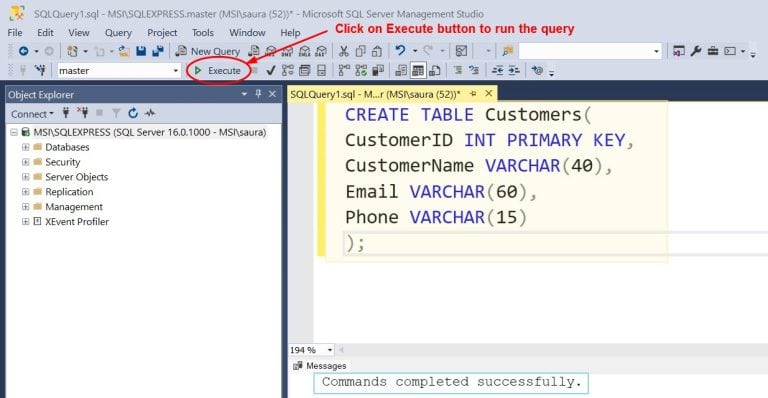The width and height of the screenshot is (768, 398).
Task: Open an Analysis Services DMX query
Action: (x=288, y=51)
